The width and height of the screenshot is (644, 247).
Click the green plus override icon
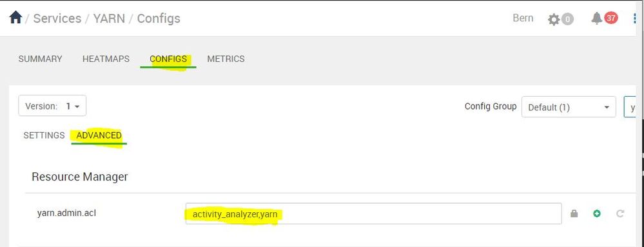tap(597, 213)
